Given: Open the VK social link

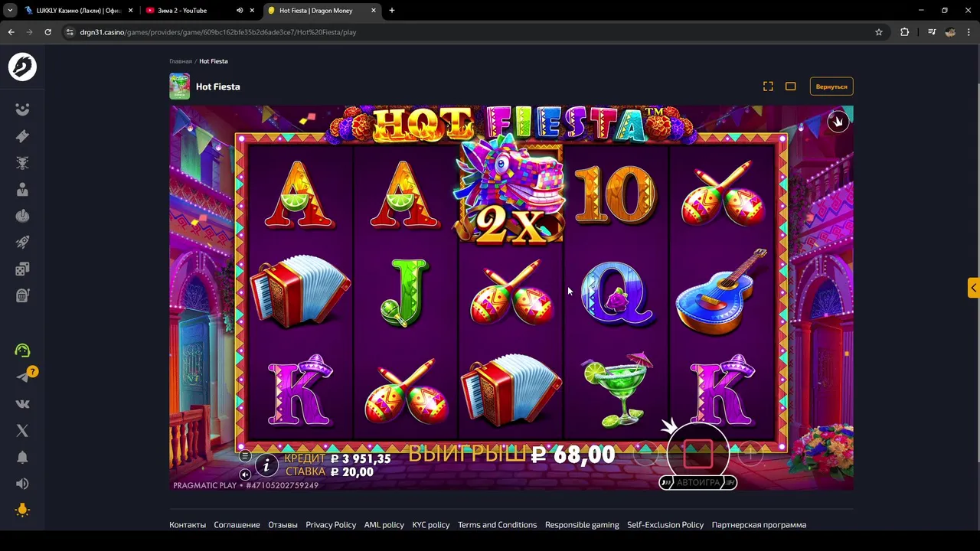Looking at the screenshot, I should point(22,404).
